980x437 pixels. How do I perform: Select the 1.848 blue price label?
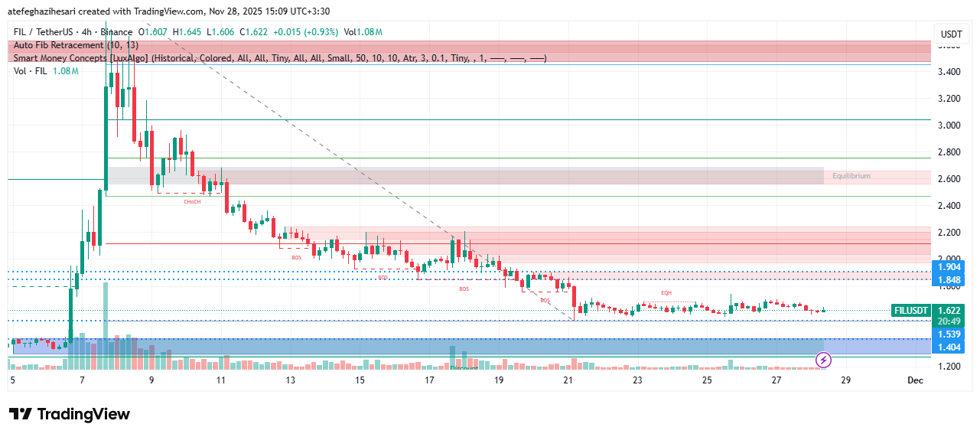point(950,280)
